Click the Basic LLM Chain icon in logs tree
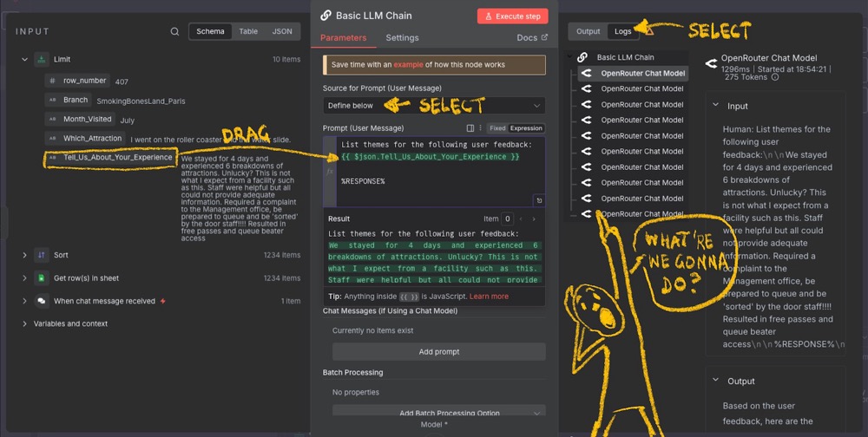The image size is (868, 437). tap(582, 57)
